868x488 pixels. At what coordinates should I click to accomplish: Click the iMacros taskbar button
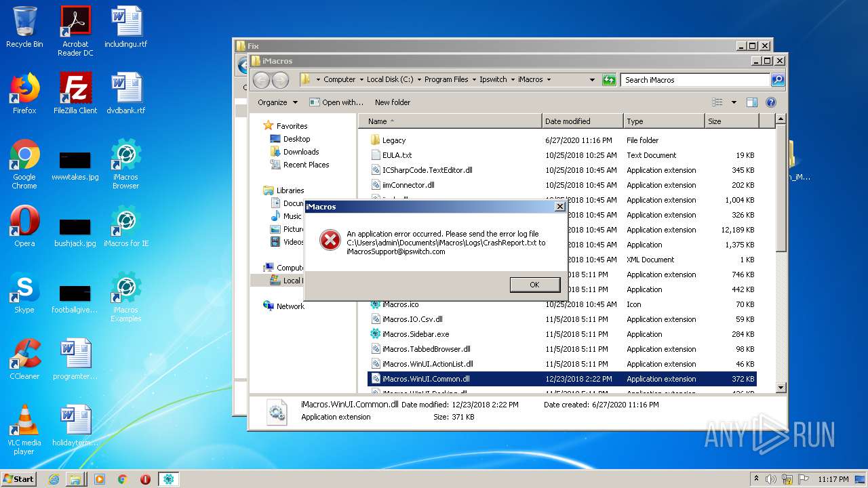[168, 479]
